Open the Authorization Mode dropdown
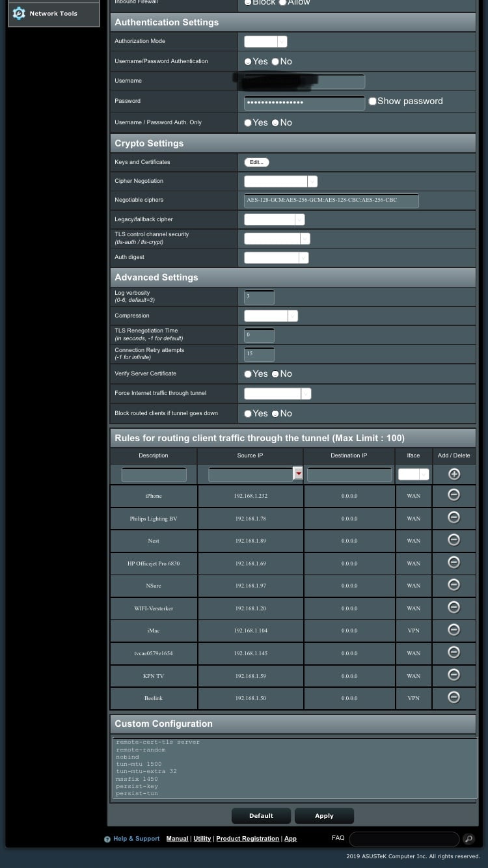Viewport: 488px width, 868px height. tap(265, 42)
